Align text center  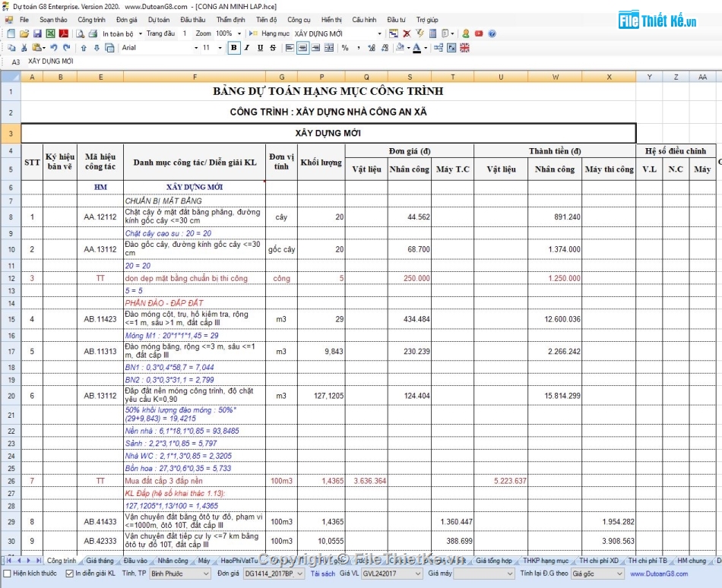pos(302,48)
